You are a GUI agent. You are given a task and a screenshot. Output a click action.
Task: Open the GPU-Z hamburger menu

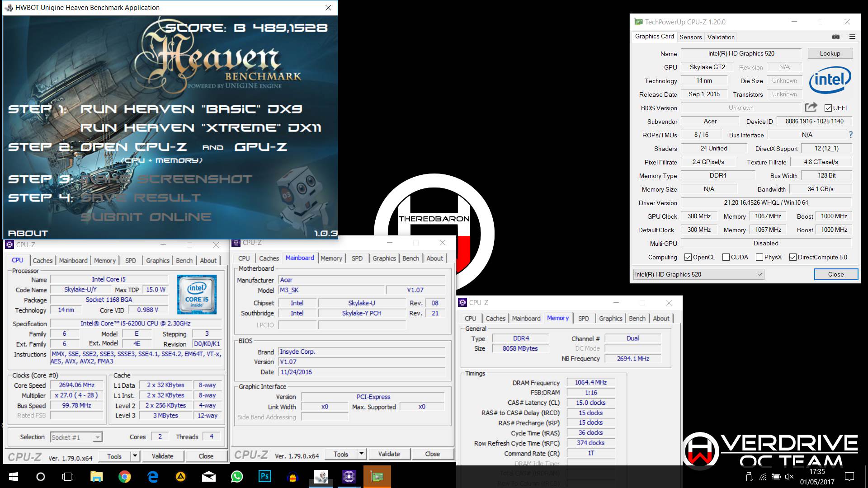(852, 37)
